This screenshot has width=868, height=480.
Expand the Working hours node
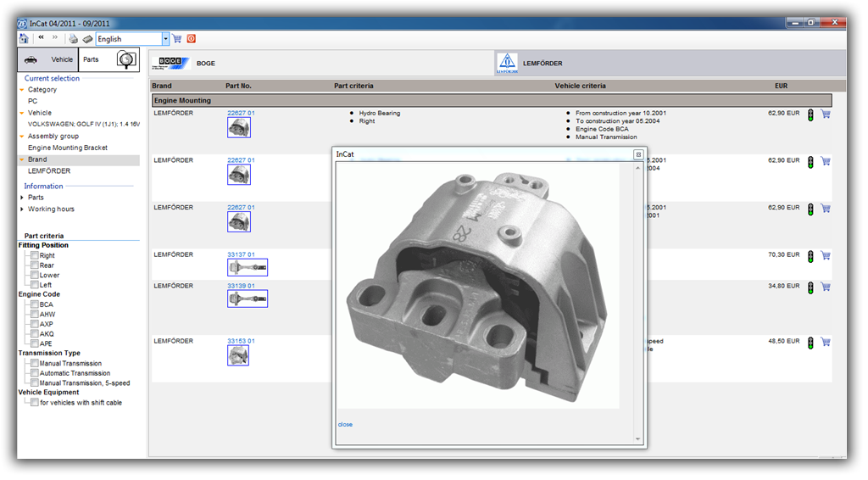tap(21, 209)
